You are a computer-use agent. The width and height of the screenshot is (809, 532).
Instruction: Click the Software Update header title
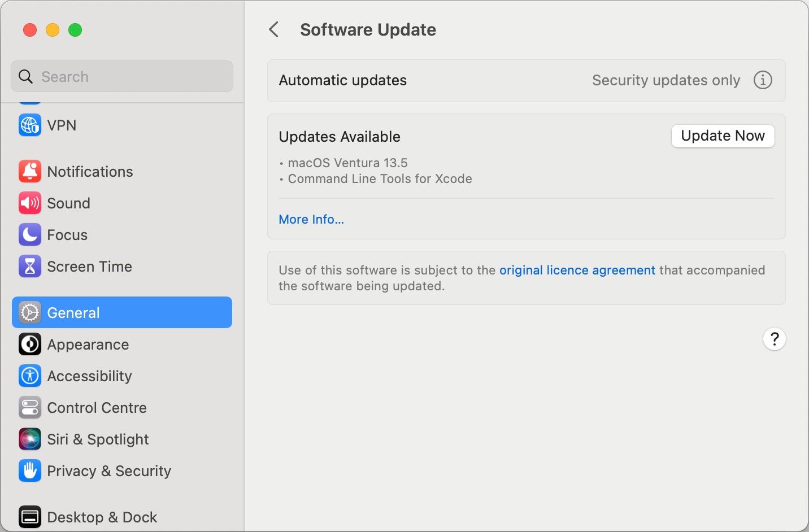coord(368,29)
